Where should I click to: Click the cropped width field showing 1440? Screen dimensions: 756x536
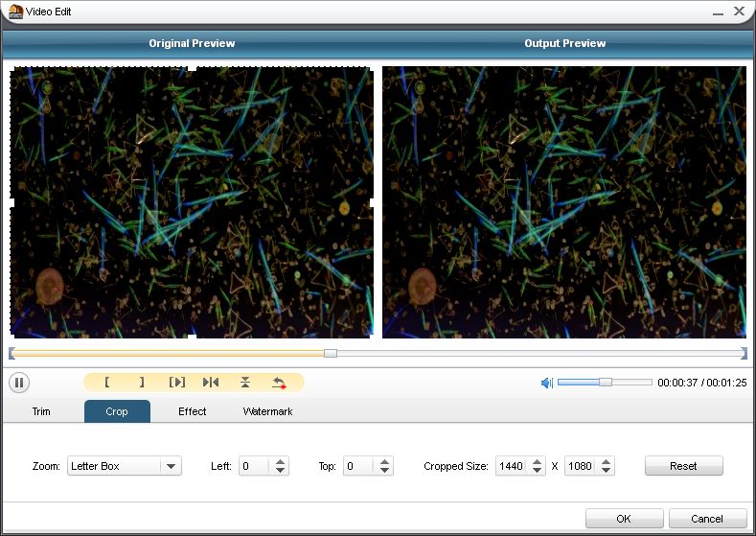[512, 466]
